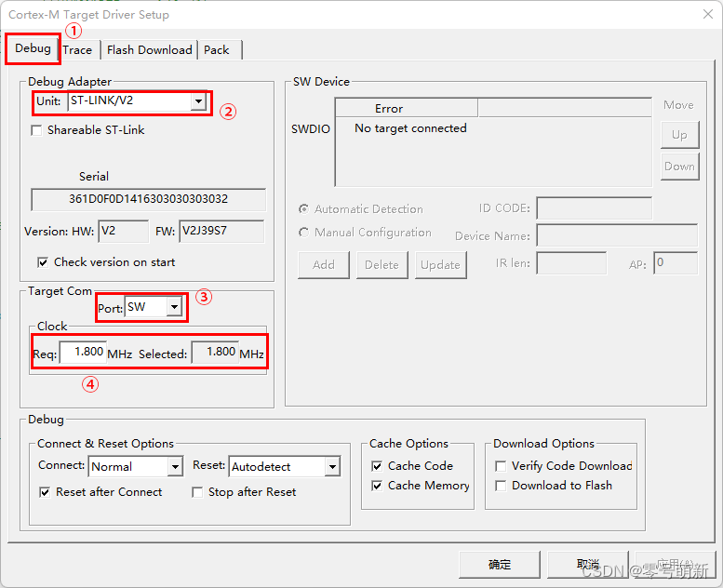Expand the Connect mode dropdown
723x588 pixels.
coord(175,467)
